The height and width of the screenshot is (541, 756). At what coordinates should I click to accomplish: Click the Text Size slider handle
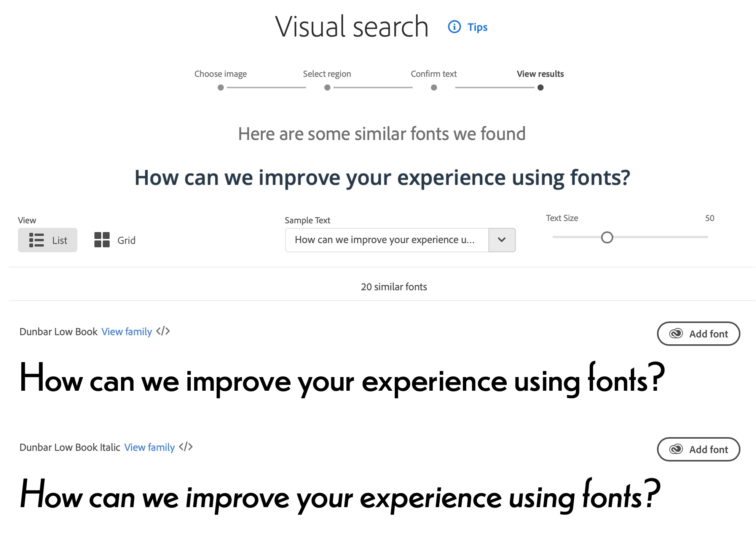[607, 237]
